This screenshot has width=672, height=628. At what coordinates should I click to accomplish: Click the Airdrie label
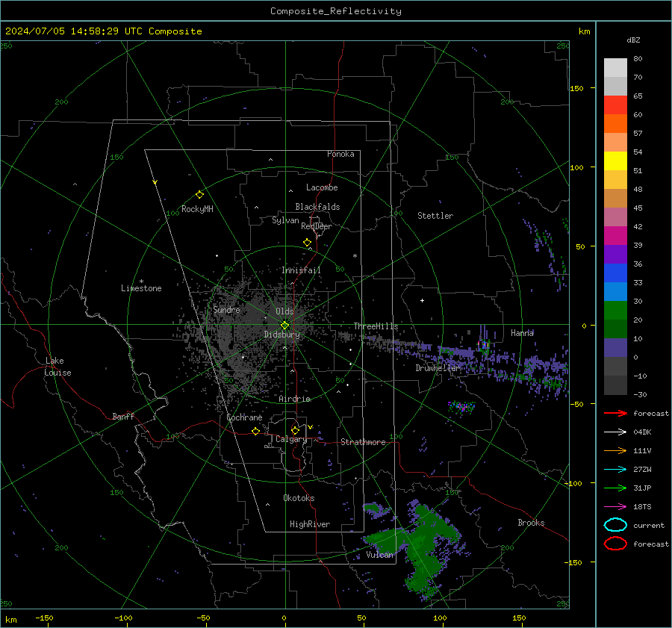tap(294, 399)
